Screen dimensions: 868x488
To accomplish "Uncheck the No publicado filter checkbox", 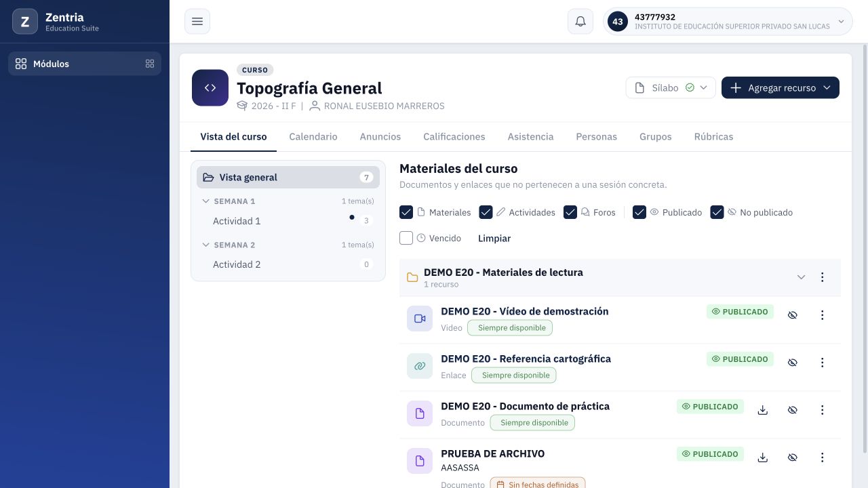I will click(717, 212).
